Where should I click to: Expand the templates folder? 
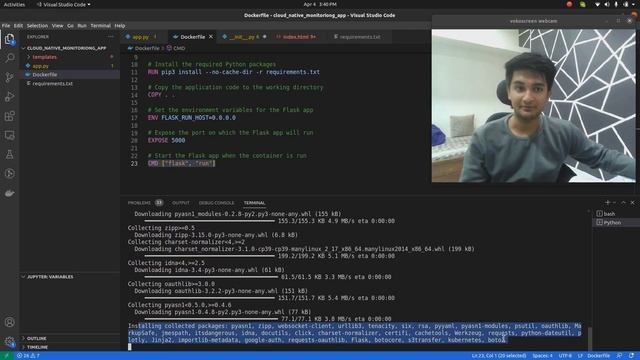click(44, 57)
